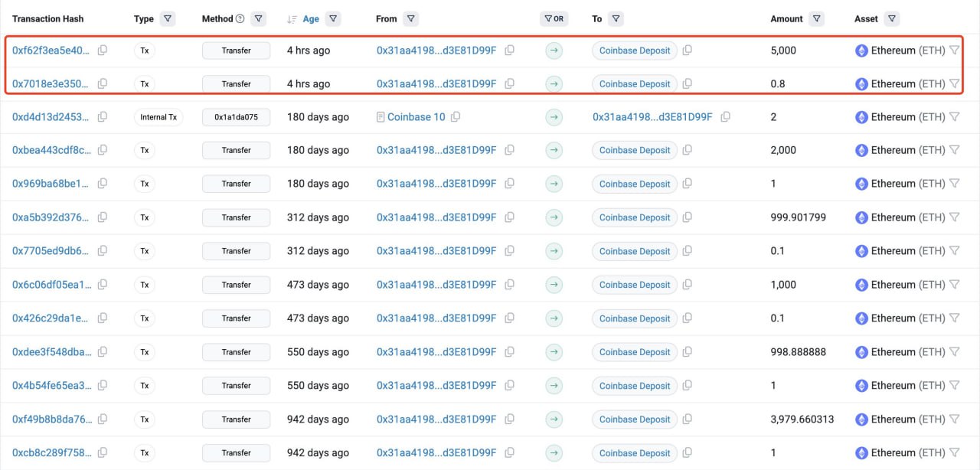Open From address in the 0x4b54fe65ea3 row
The image size is (980, 470).
[436, 386]
